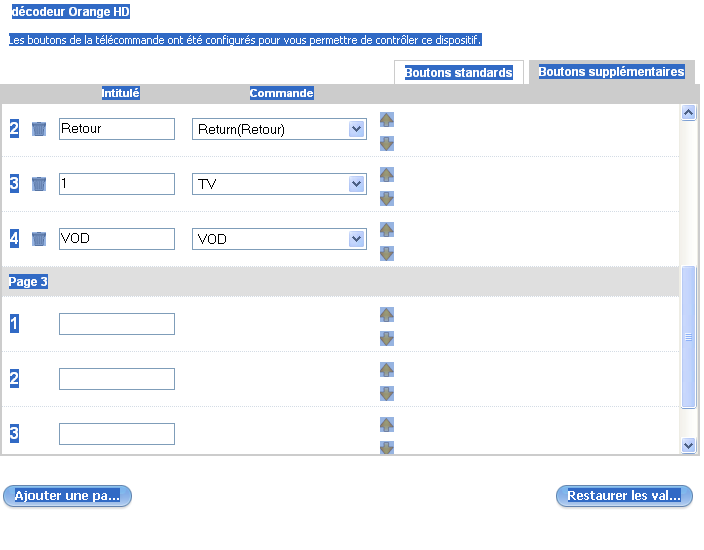Click empty label field of Page 3 row 1
Screen dimensions: 704x550
(117, 324)
